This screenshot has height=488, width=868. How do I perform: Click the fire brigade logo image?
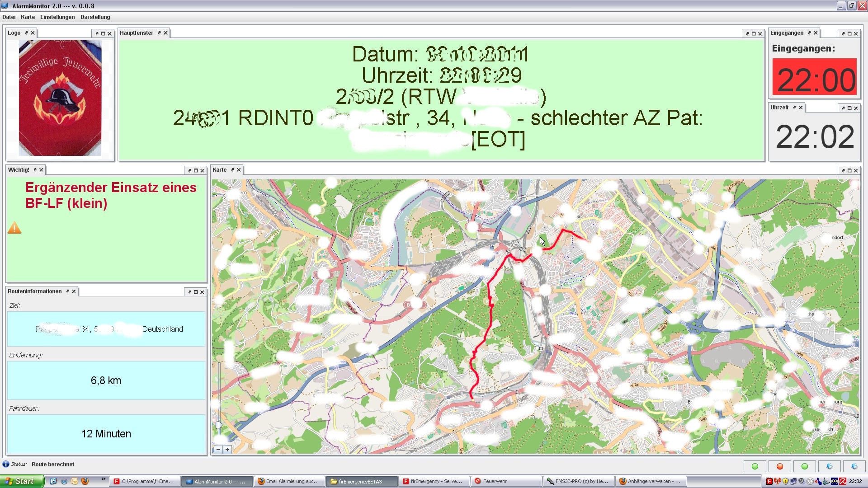tap(60, 98)
